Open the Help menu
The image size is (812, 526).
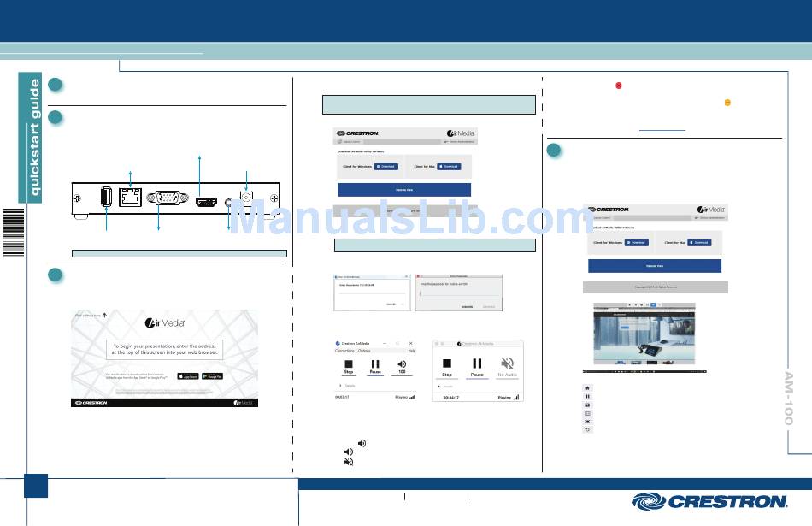pos(412,351)
